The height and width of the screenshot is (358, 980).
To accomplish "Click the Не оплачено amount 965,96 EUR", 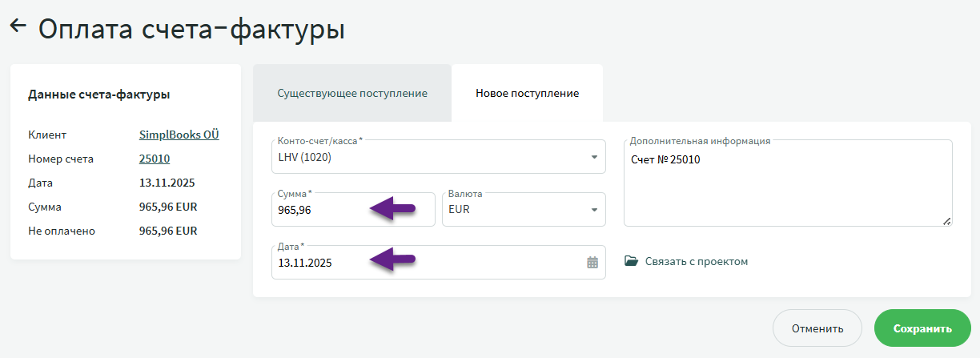I will [168, 231].
